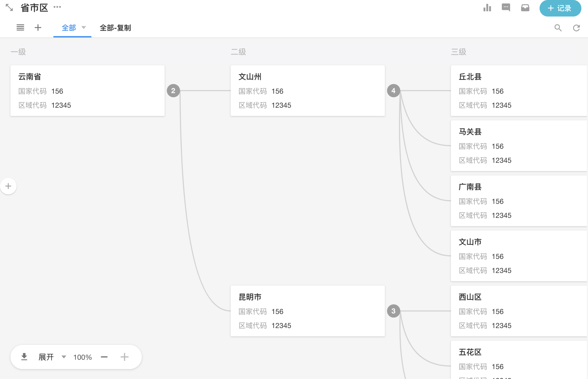Zoom out with the minus button
588x379 pixels.
104,357
